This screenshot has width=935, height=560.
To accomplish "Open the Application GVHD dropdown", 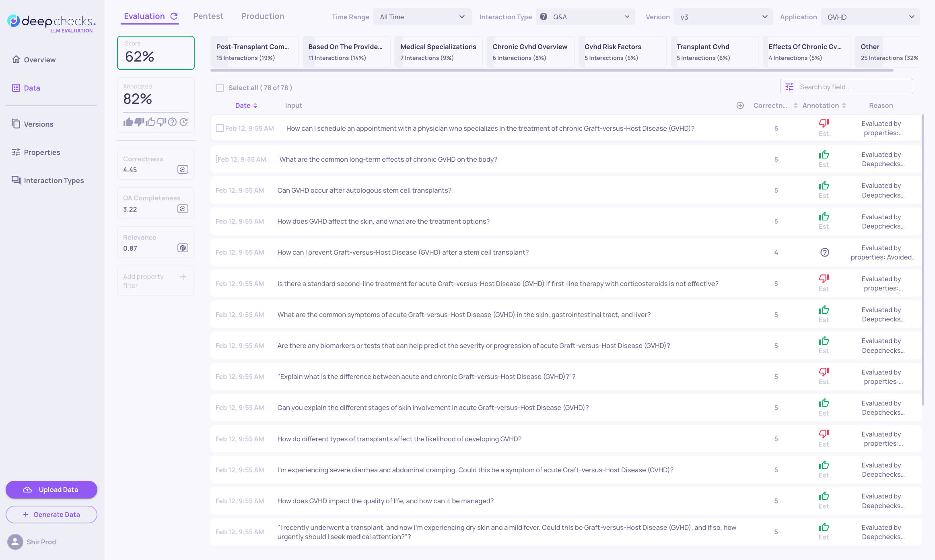I will click(870, 17).
